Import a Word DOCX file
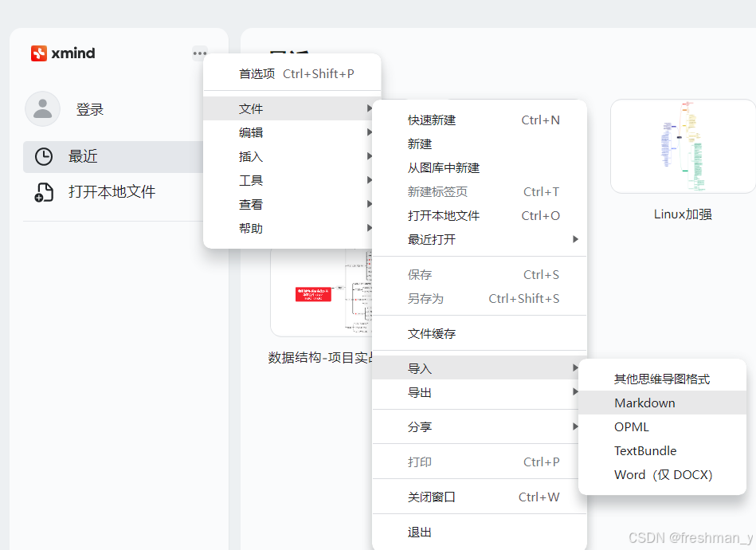The image size is (756, 550). coord(663,475)
